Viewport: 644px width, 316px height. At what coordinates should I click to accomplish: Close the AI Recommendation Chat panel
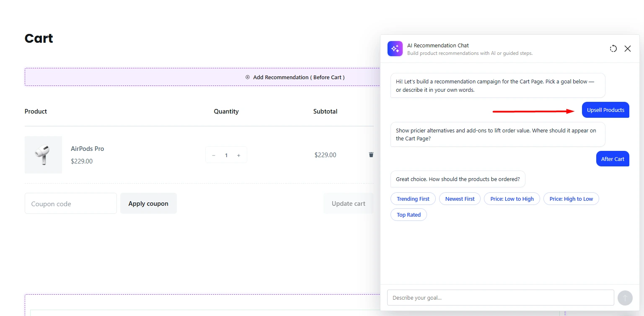(x=628, y=49)
